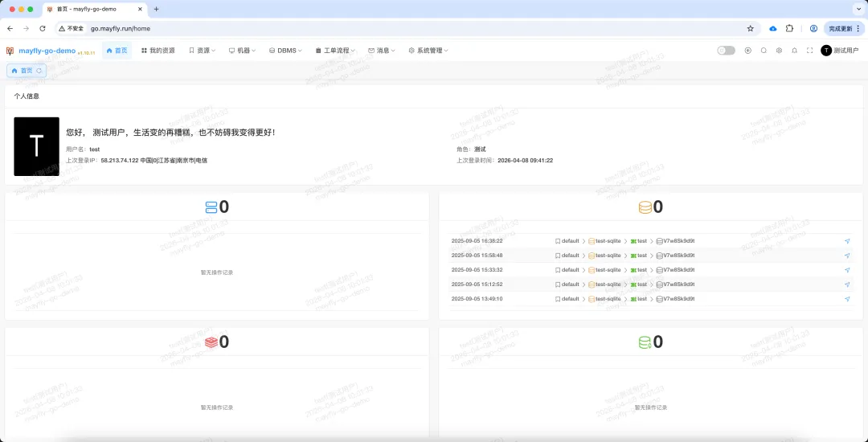
Task: Expand the 系统管理 dropdown menu
Action: click(428, 51)
